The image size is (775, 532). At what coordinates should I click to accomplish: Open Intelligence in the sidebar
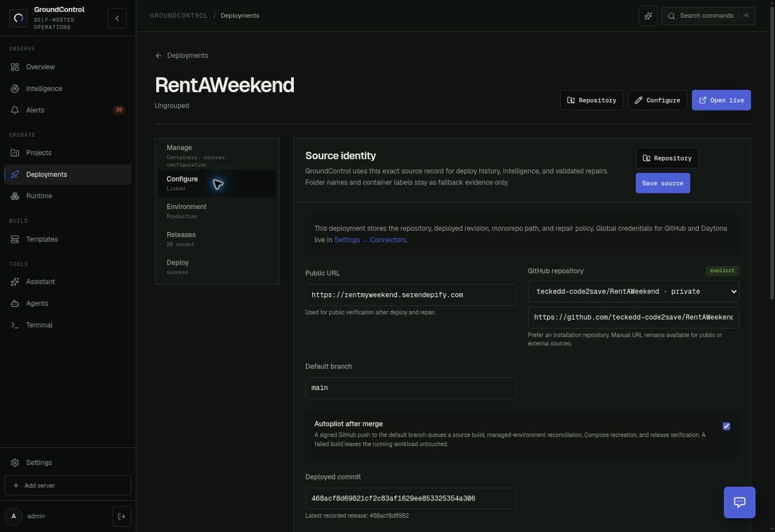point(68,89)
